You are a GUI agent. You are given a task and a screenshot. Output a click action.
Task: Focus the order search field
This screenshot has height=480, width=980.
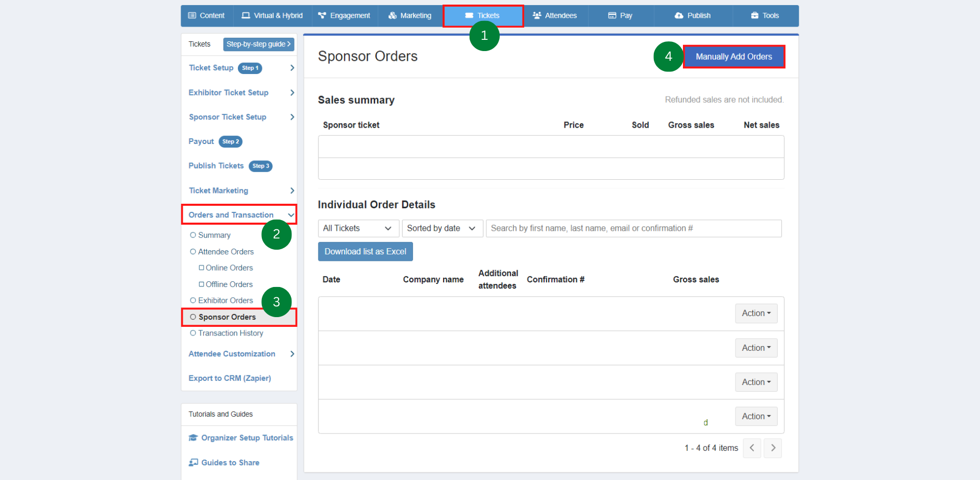[x=633, y=229]
